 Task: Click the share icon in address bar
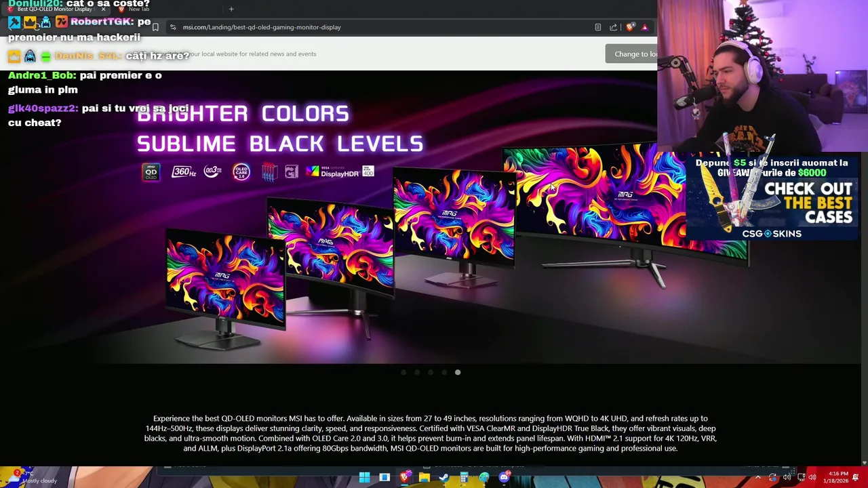tap(613, 27)
